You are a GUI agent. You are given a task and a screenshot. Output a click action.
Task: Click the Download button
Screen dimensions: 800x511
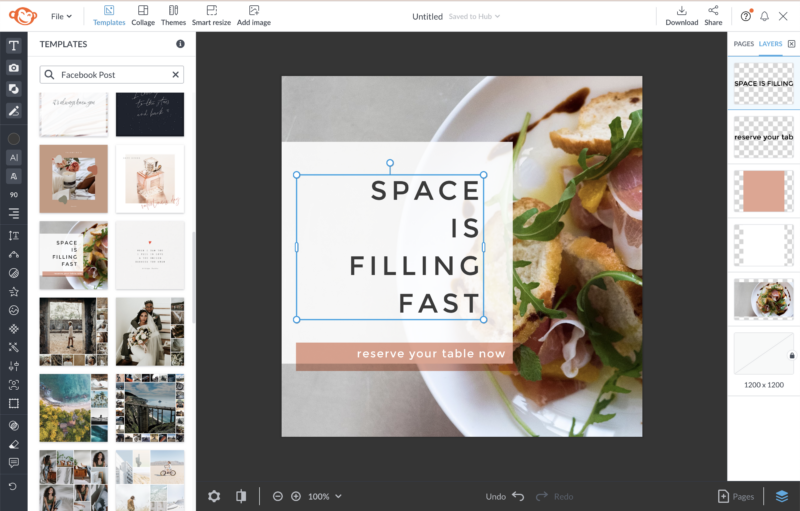(682, 16)
